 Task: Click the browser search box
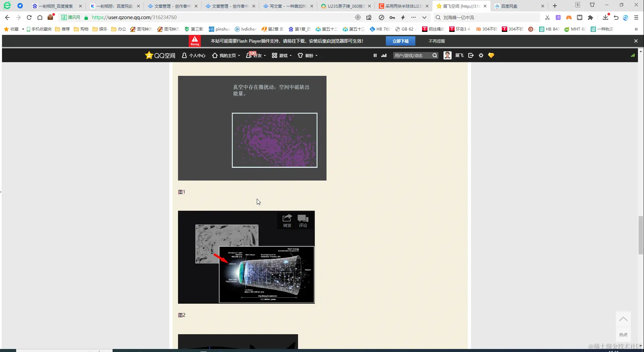[x=487, y=17]
